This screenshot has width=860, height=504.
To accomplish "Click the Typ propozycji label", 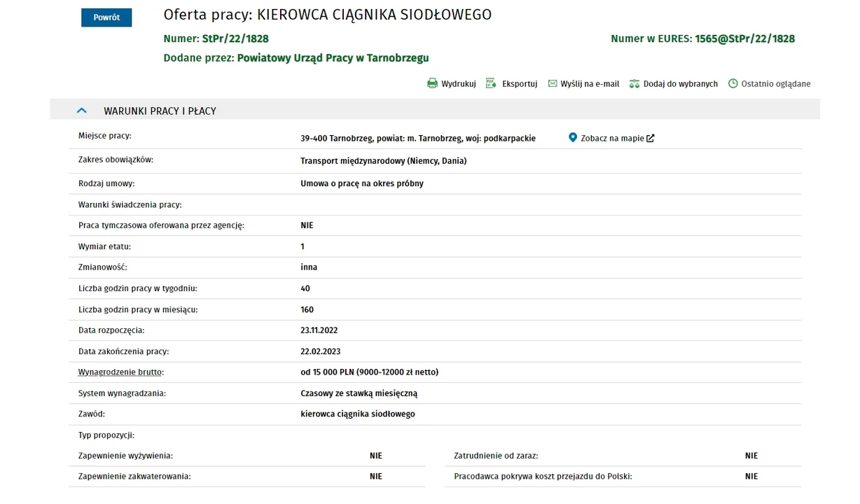I will tap(106, 435).
